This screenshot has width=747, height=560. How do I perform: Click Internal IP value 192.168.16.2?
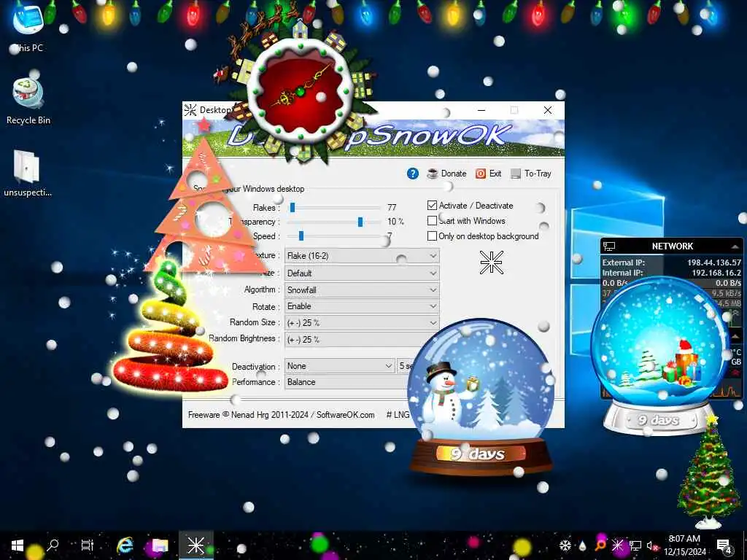click(716, 273)
